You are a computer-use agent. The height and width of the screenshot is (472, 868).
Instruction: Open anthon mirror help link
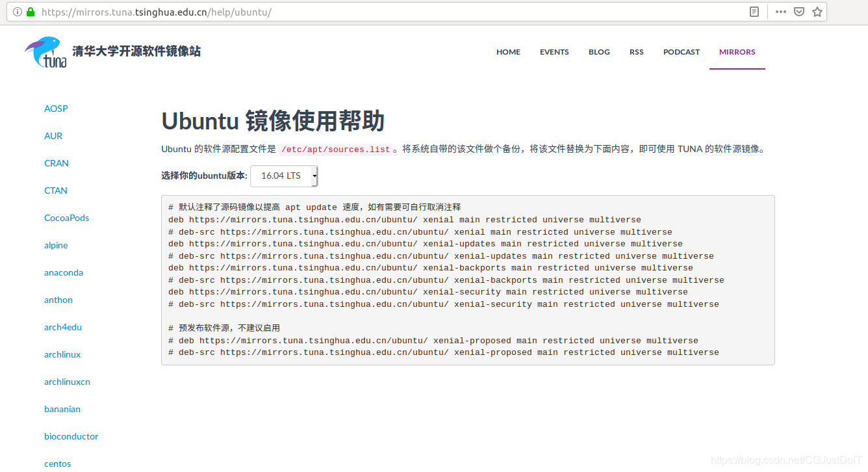58,300
